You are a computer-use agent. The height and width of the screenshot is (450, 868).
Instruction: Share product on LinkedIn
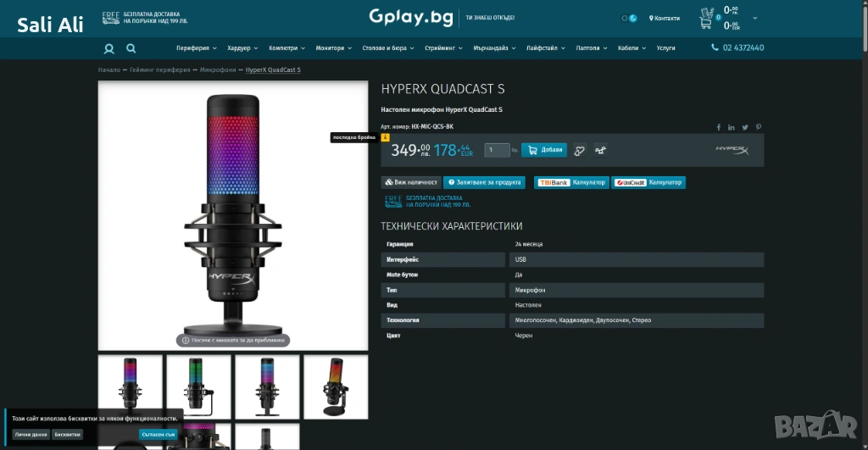732,127
